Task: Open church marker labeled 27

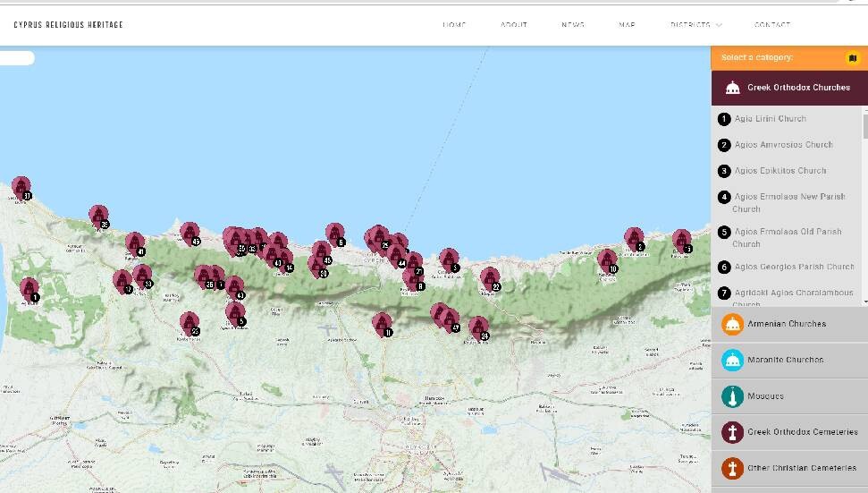Action: (414, 262)
